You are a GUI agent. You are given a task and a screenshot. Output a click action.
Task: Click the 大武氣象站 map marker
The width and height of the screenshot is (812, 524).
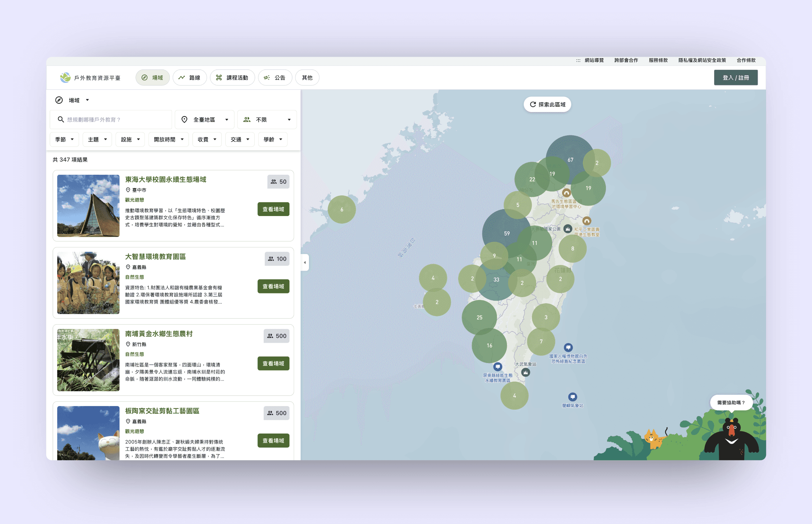pos(525,372)
